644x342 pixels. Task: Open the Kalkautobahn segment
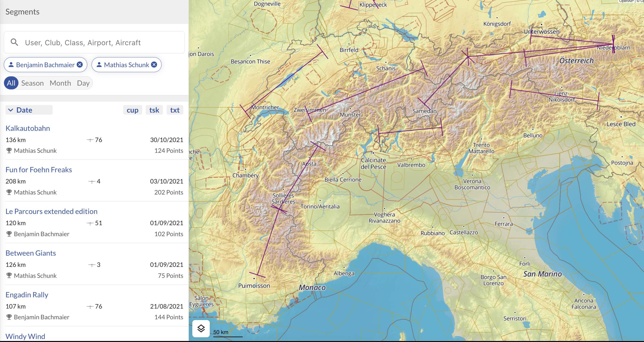tap(28, 128)
